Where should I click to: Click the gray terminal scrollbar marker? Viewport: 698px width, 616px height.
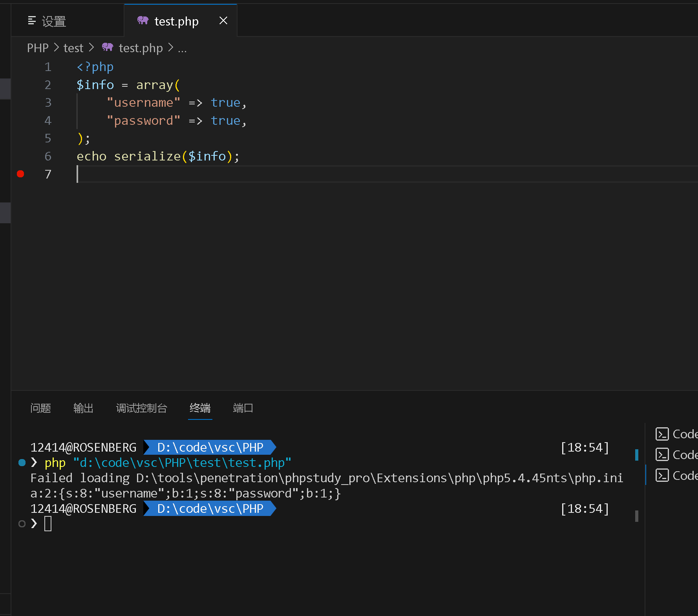pyautogui.click(x=636, y=516)
